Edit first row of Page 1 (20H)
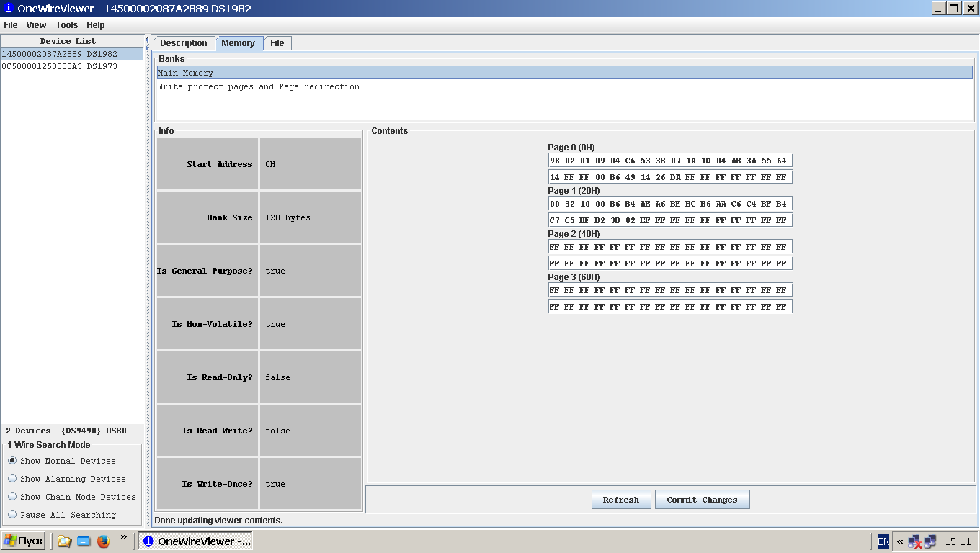This screenshot has width=980, height=553. [670, 204]
